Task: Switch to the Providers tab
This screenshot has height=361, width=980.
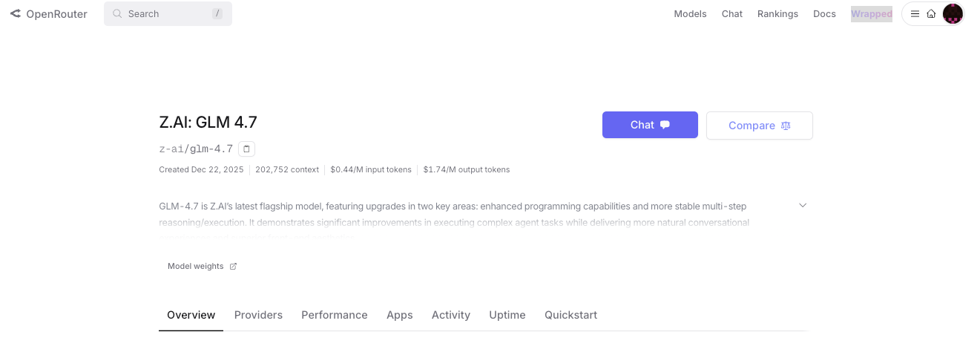Action: (x=258, y=315)
